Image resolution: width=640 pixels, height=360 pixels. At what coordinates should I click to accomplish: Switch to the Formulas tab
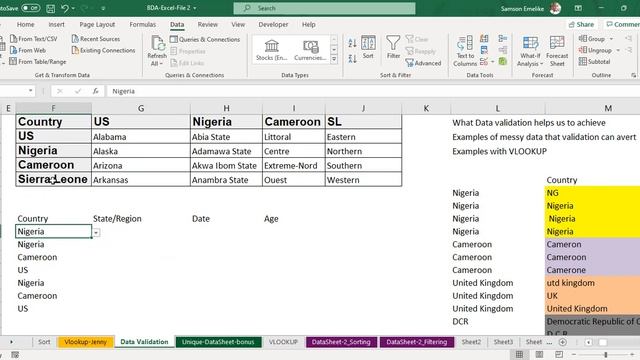coord(142,24)
